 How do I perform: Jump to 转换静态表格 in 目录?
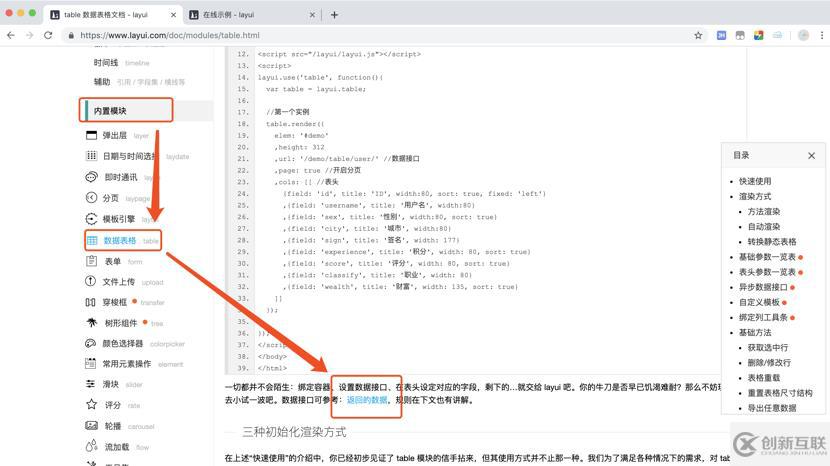click(x=772, y=241)
